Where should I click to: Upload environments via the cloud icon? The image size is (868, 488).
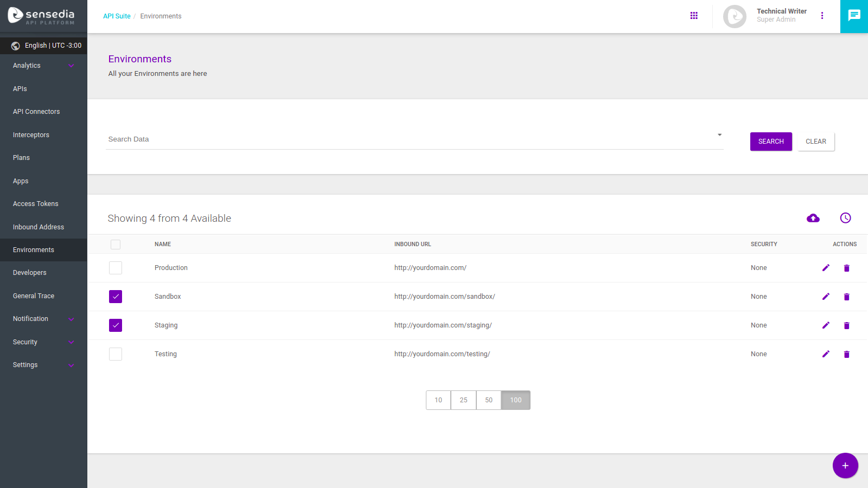[x=813, y=218]
